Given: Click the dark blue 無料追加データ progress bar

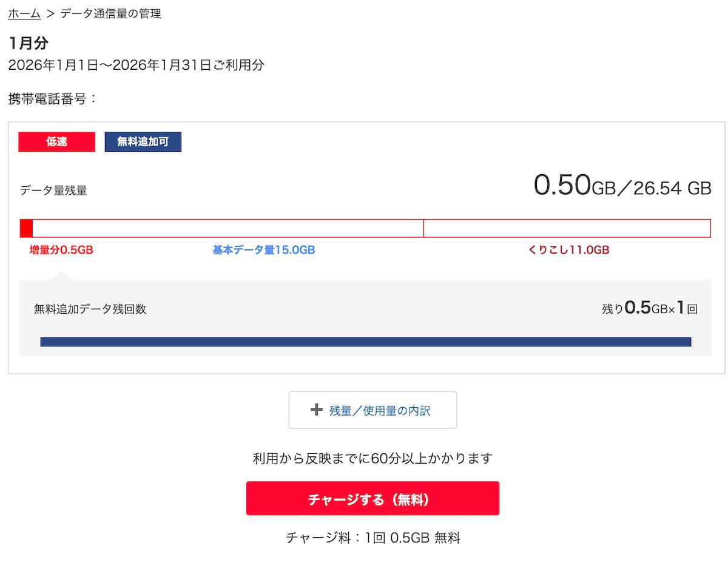Looking at the screenshot, I should coord(365,342).
